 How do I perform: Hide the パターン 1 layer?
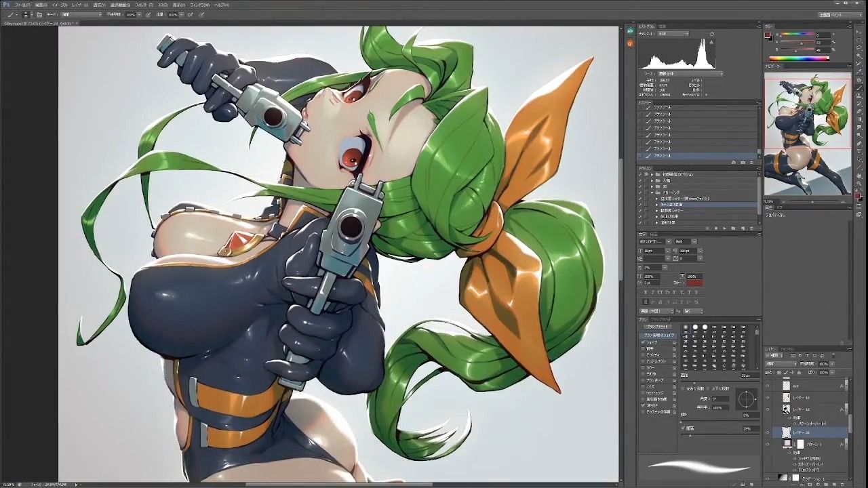[x=768, y=444]
